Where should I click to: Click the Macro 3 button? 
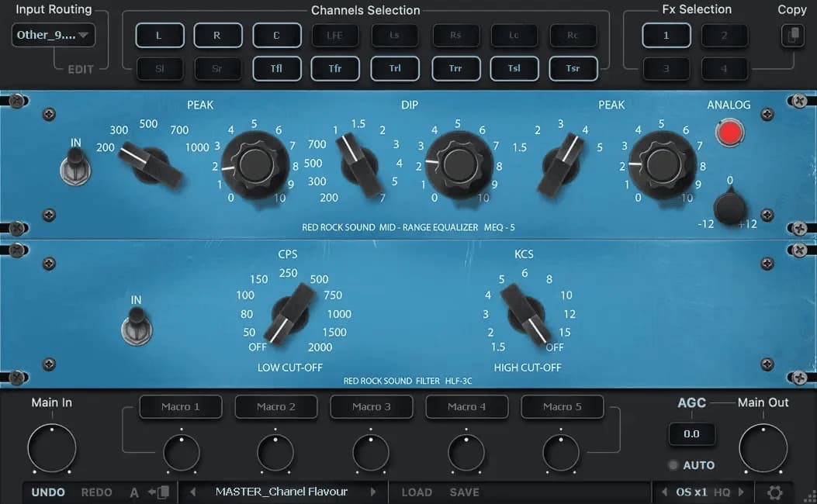pos(371,407)
